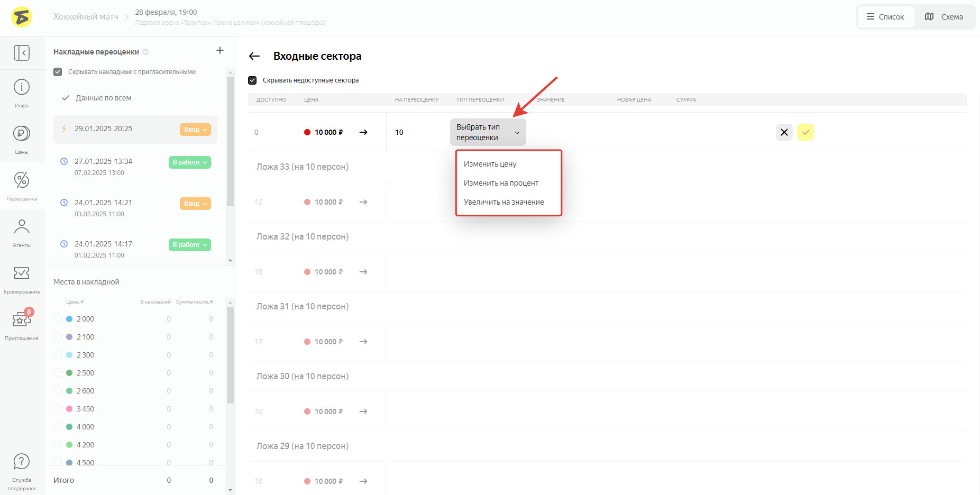The width and height of the screenshot is (980, 495).
Task: Switch to Схема view
Action: (944, 17)
